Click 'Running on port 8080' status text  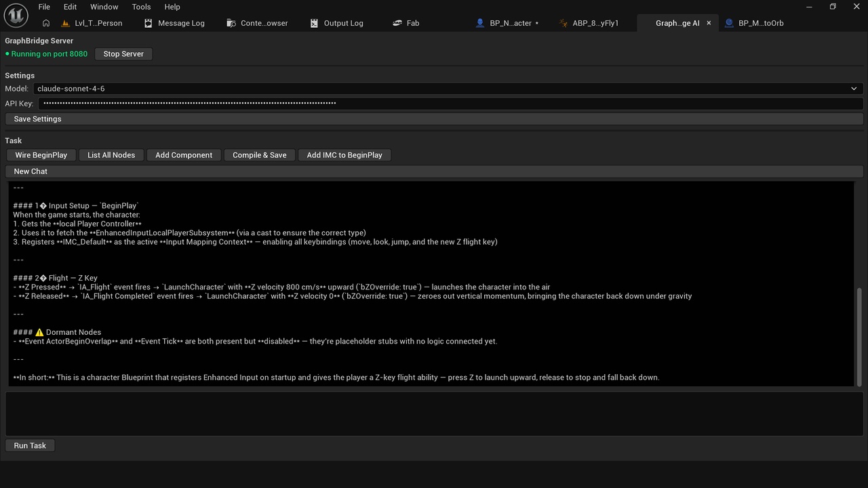tap(49, 54)
